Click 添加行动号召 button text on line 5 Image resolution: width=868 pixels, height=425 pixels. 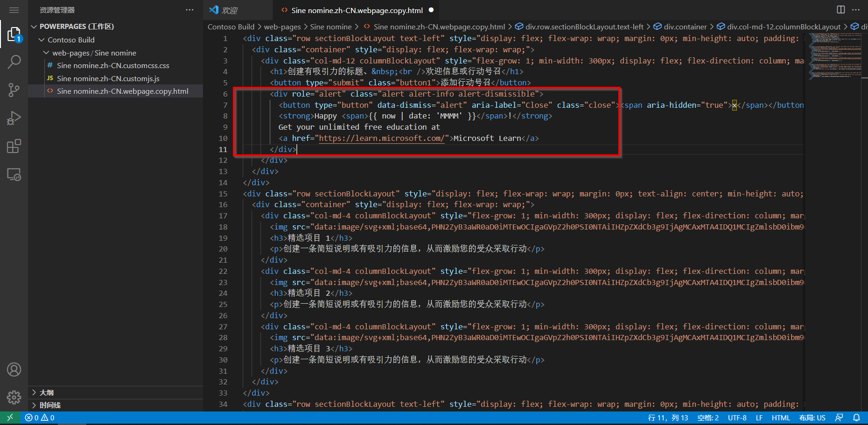[466, 83]
